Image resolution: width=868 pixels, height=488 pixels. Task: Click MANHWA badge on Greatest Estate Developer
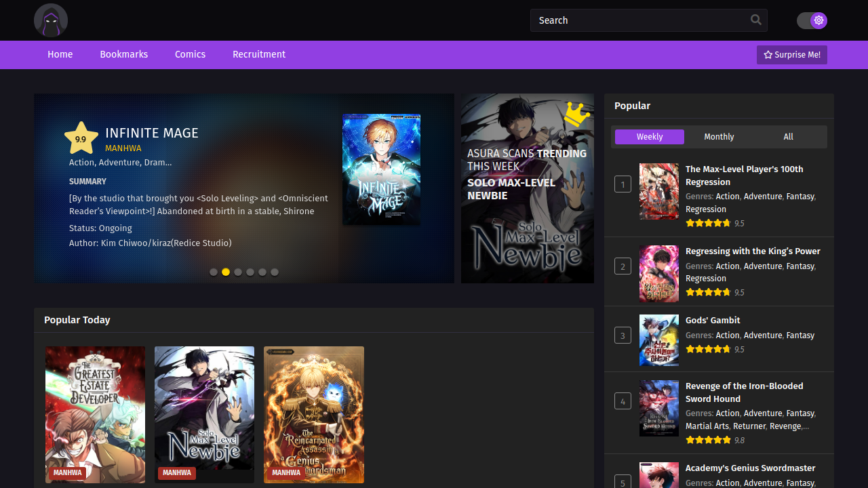67,473
